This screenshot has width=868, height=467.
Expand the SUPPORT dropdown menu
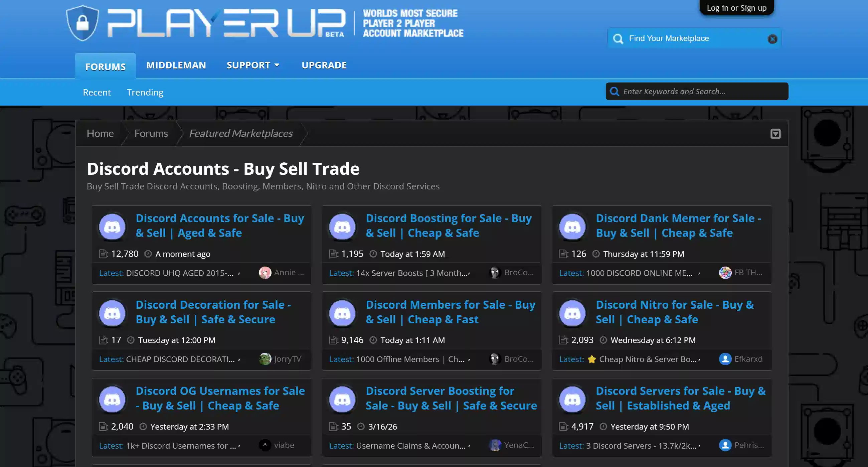253,65
